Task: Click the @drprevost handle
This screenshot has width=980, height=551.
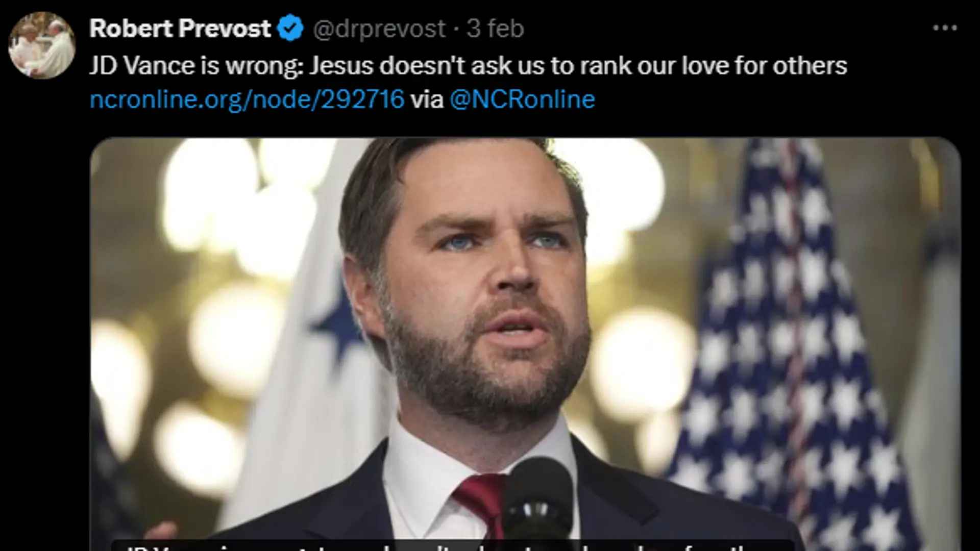Action: [379, 29]
